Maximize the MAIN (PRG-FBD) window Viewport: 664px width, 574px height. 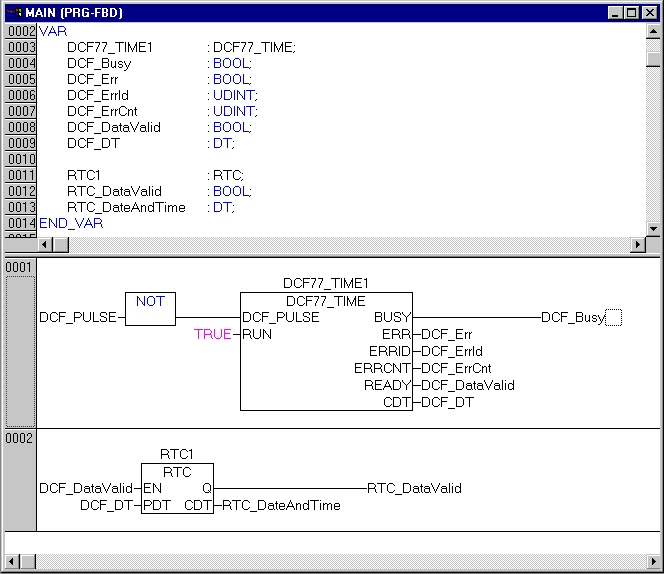tap(631, 13)
